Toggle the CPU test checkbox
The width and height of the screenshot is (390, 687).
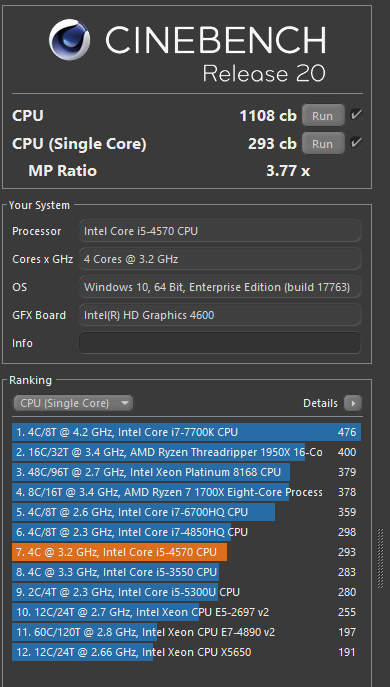pos(356,115)
